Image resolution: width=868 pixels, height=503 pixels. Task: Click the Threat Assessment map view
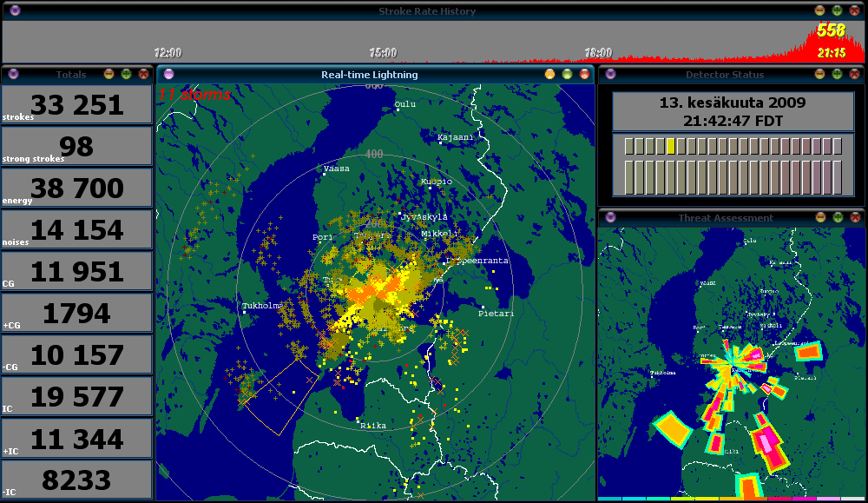[731, 363]
